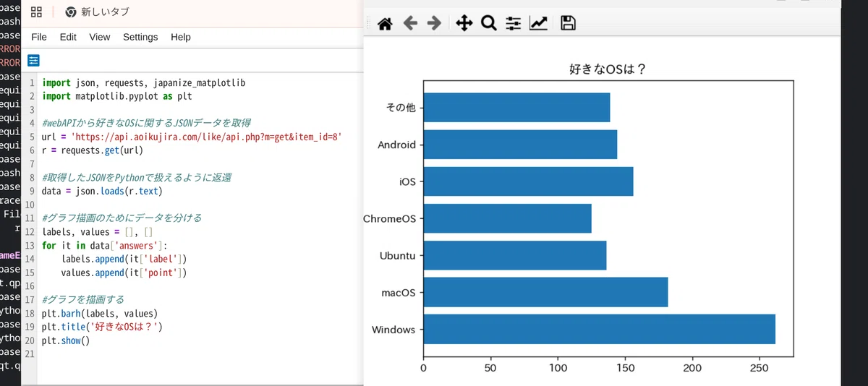Select the Zoom to rectangle tool
Viewport: 868px width, 386px height.
[x=488, y=24]
